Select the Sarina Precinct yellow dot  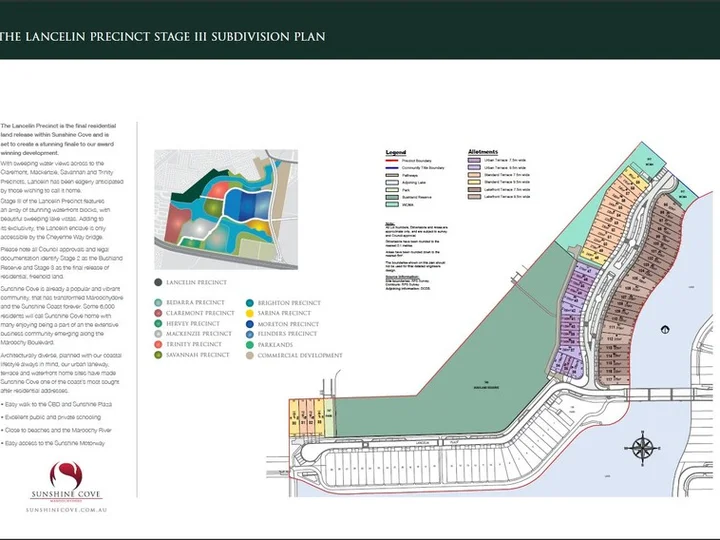pos(249,313)
